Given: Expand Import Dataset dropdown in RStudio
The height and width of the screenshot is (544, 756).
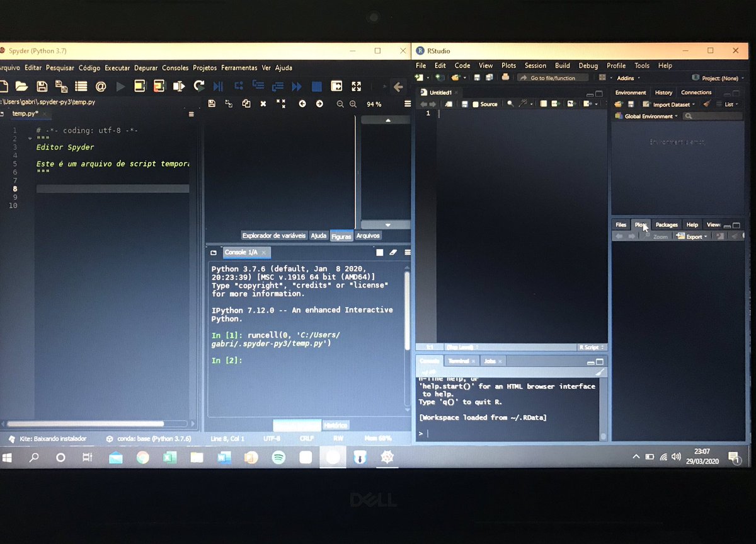Looking at the screenshot, I should [x=670, y=105].
